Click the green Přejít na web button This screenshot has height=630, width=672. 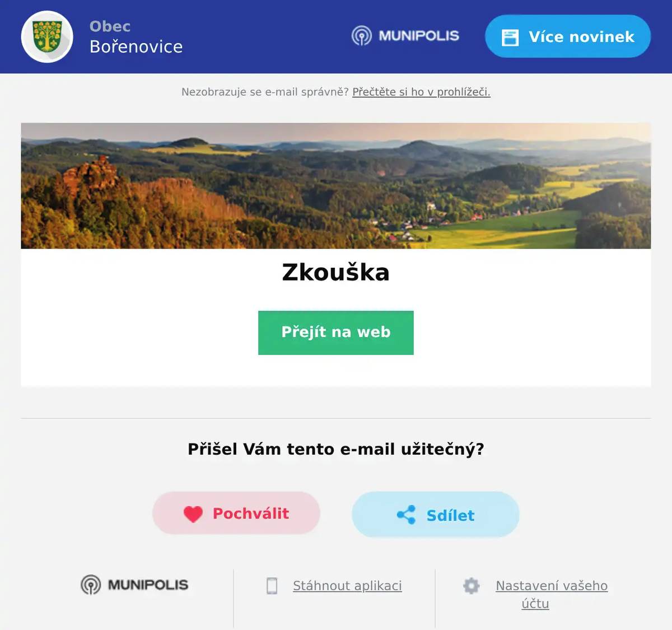click(336, 333)
